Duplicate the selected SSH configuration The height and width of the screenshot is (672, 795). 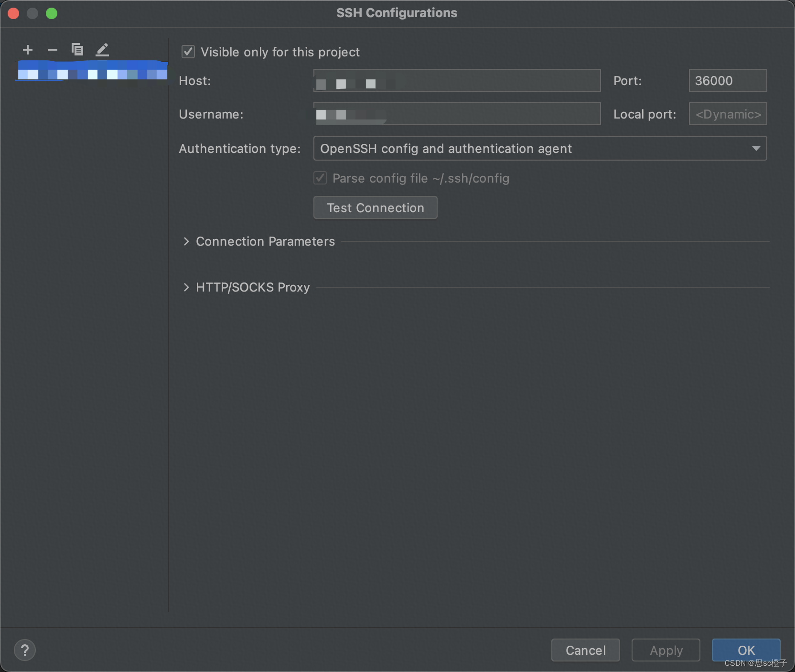click(77, 50)
